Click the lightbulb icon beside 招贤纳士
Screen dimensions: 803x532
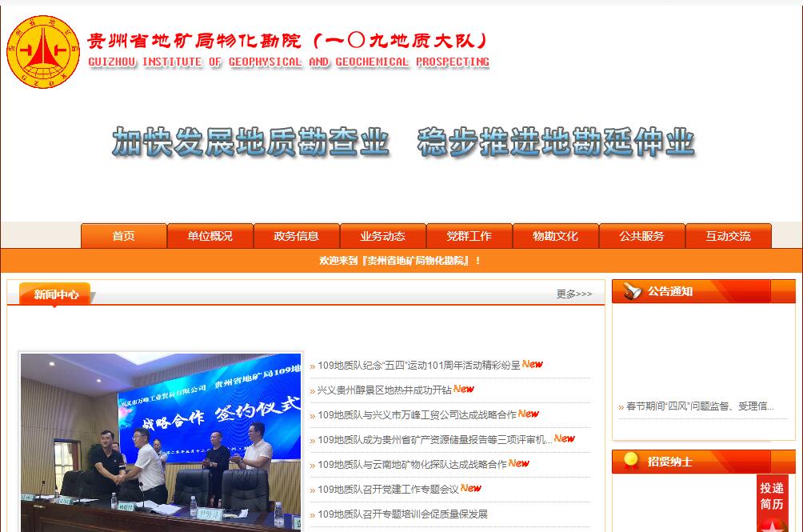pos(631,462)
